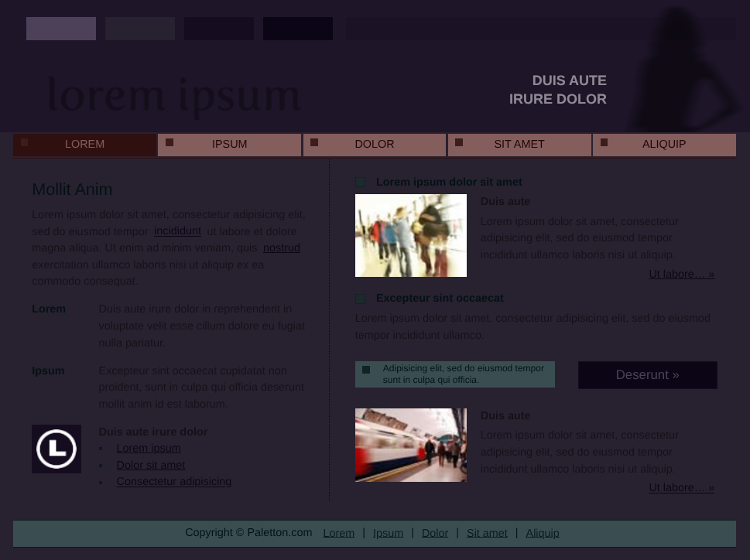Click the lightest purple color swatch

pyautogui.click(x=61, y=29)
